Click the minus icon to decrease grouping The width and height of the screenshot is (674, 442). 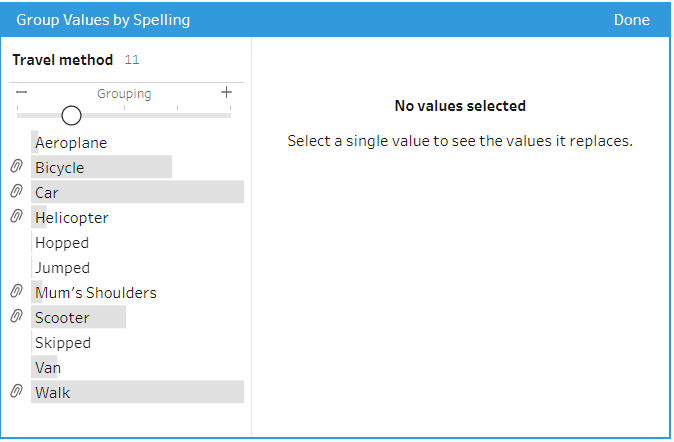pyautogui.click(x=22, y=93)
